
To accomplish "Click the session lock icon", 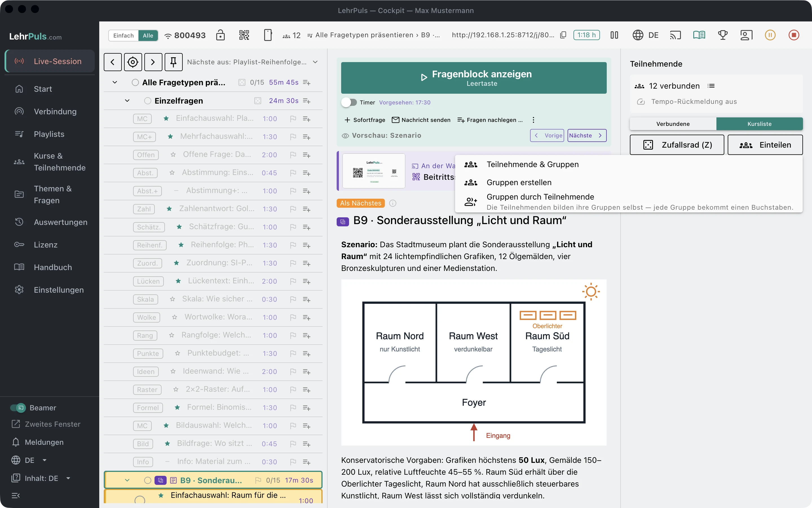I will click(x=220, y=35).
